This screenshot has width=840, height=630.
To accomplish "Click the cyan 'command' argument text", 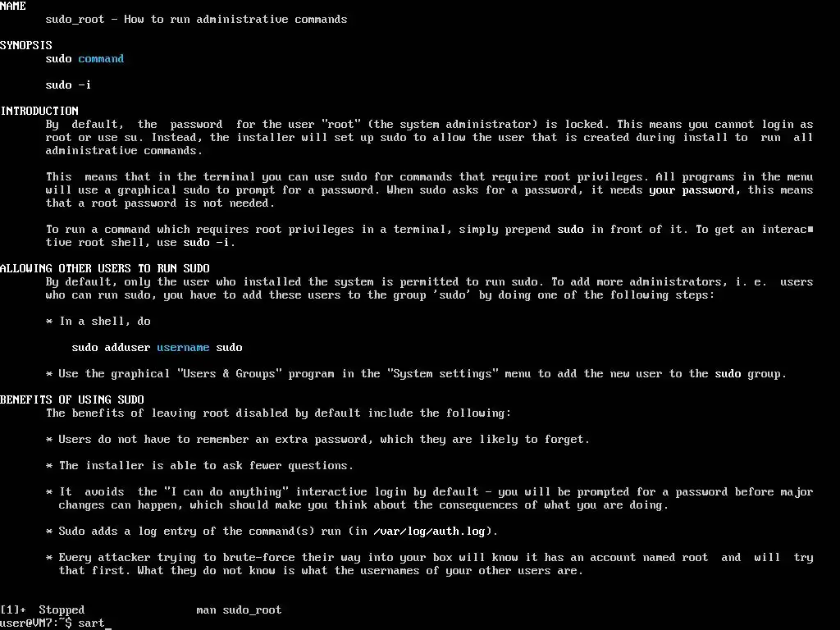I will [x=101, y=58].
